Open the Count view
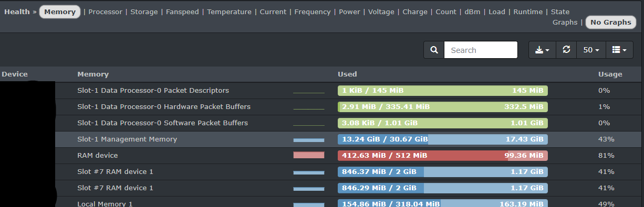The image size is (644, 207). point(446,12)
